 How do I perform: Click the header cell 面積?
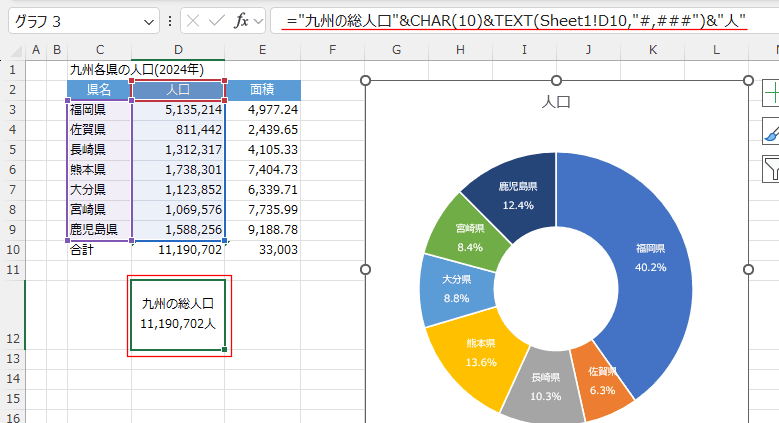point(262,90)
